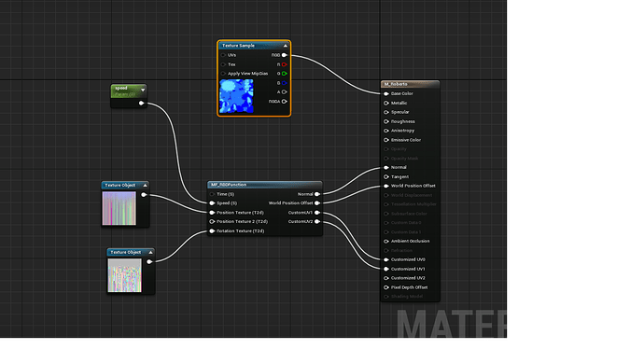
Task: Collapse the upper Texture Object node arrow
Action: pos(145,186)
